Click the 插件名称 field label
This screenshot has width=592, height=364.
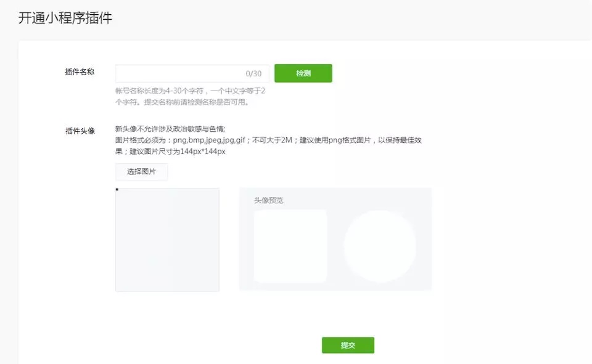[80, 72]
